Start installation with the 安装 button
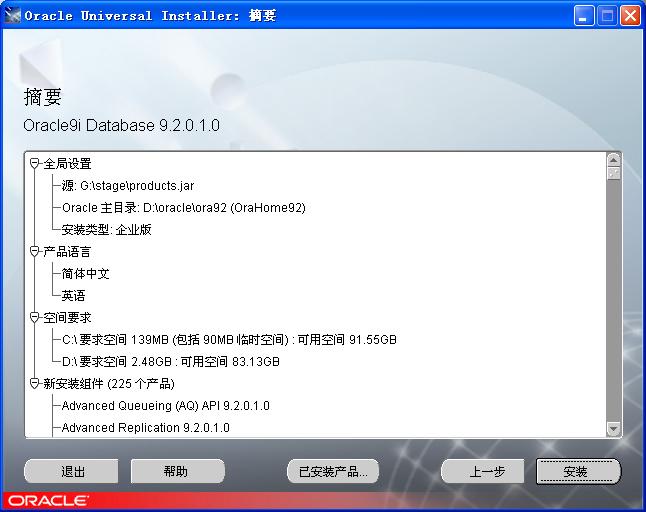The height and width of the screenshot is (512, 646). tap(578, 471)
